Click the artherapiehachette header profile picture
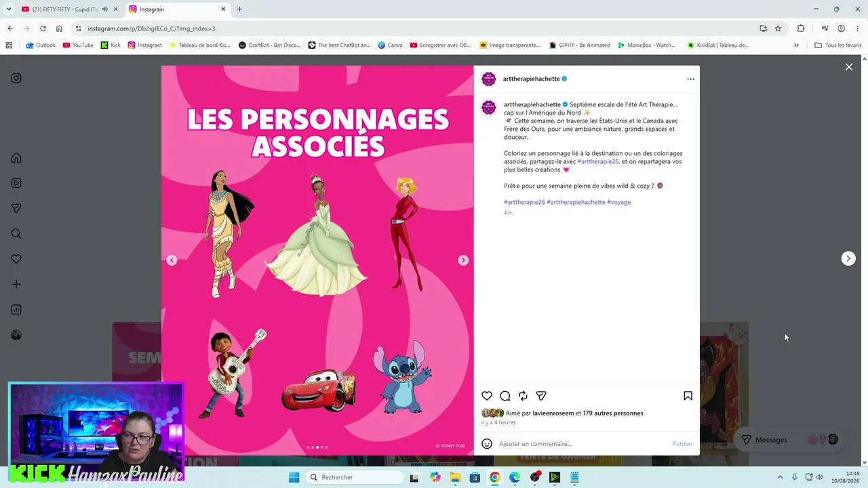 [489, 79]
